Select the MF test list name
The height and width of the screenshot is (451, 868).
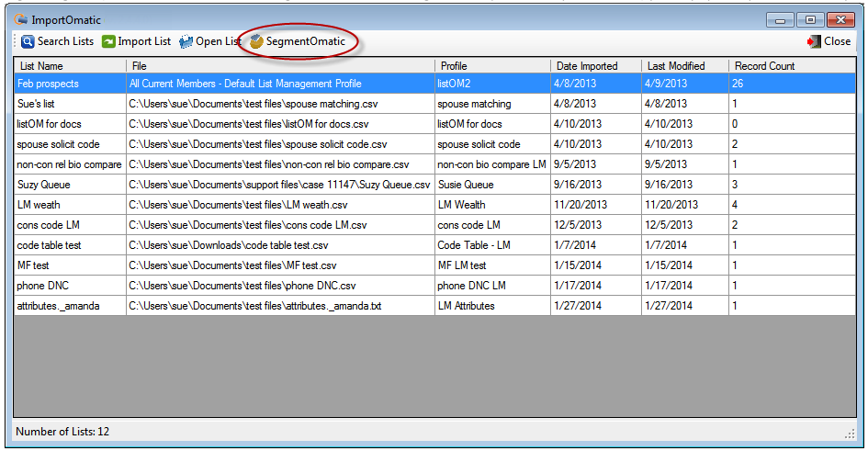33,265
